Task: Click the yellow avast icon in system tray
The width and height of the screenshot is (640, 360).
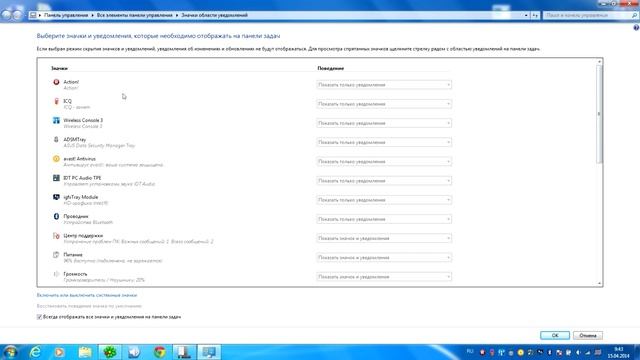Action: (520, 352)
